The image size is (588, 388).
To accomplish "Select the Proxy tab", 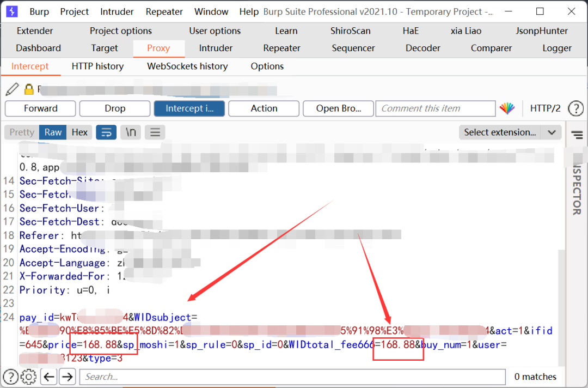I will tap(158, 48).
